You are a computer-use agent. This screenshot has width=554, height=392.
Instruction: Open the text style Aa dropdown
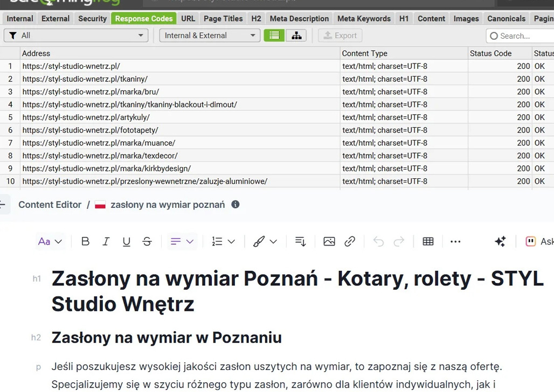[x=50, y=242]
